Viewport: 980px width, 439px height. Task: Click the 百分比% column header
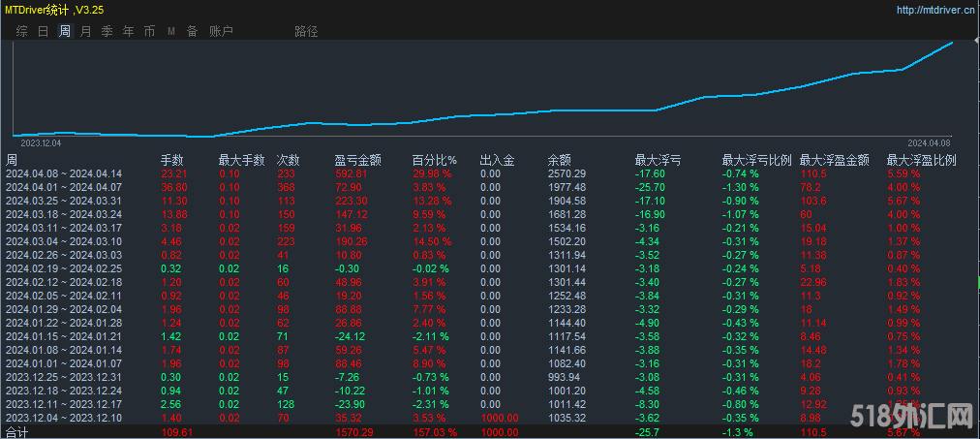coord(434,160)
